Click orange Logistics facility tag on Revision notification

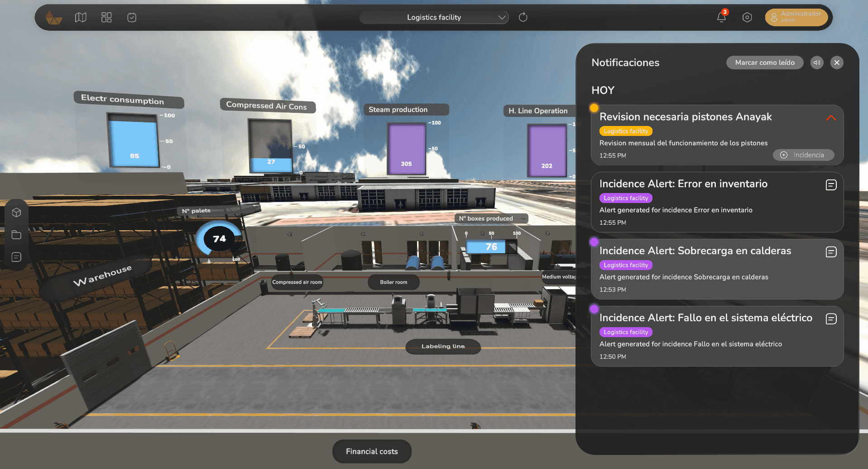626,131
